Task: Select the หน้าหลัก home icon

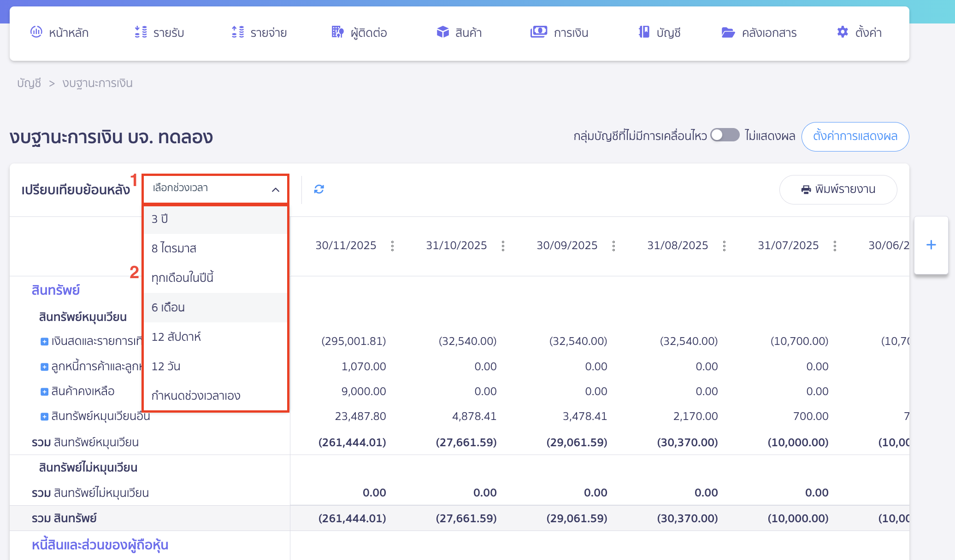Action: tap(37, 32)
